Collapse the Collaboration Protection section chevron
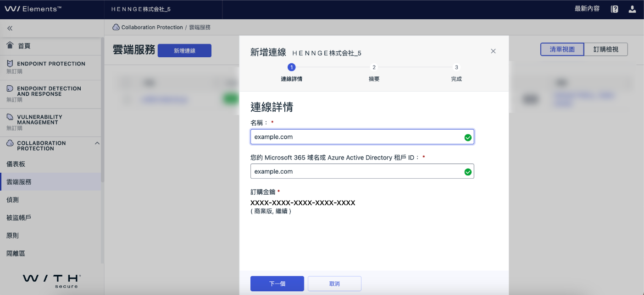644x295 pixels. [x=97, y=143]
